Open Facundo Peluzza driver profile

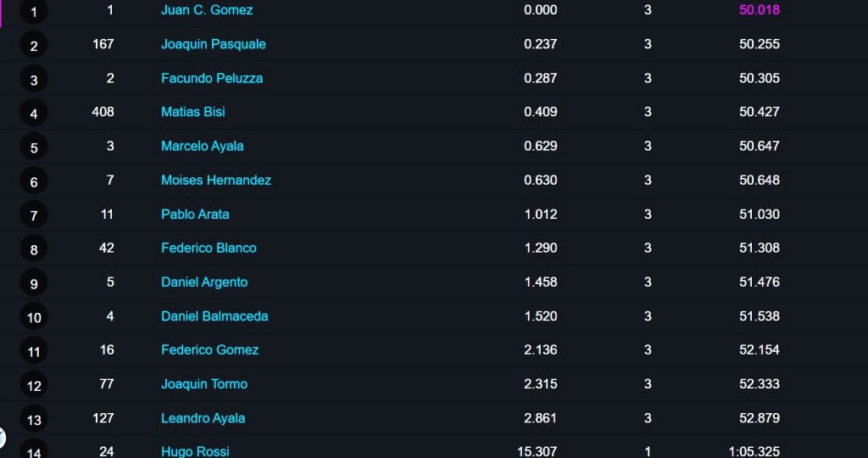[211, 78]
